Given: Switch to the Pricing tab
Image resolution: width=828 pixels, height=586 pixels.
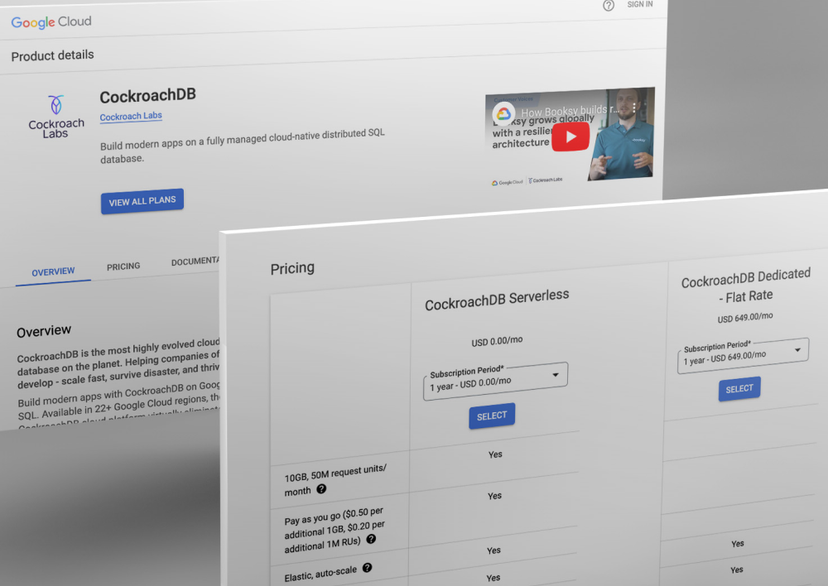Looking at the screenshot, I should point(124,267).
